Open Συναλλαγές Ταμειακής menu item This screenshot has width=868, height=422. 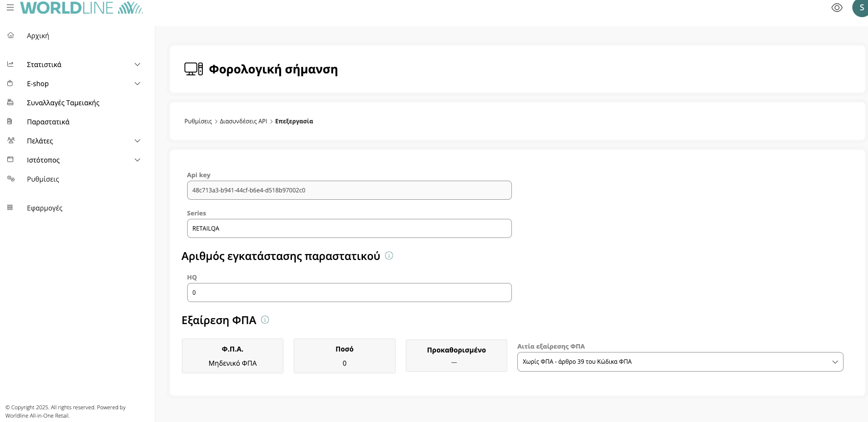tap(63, 103)
